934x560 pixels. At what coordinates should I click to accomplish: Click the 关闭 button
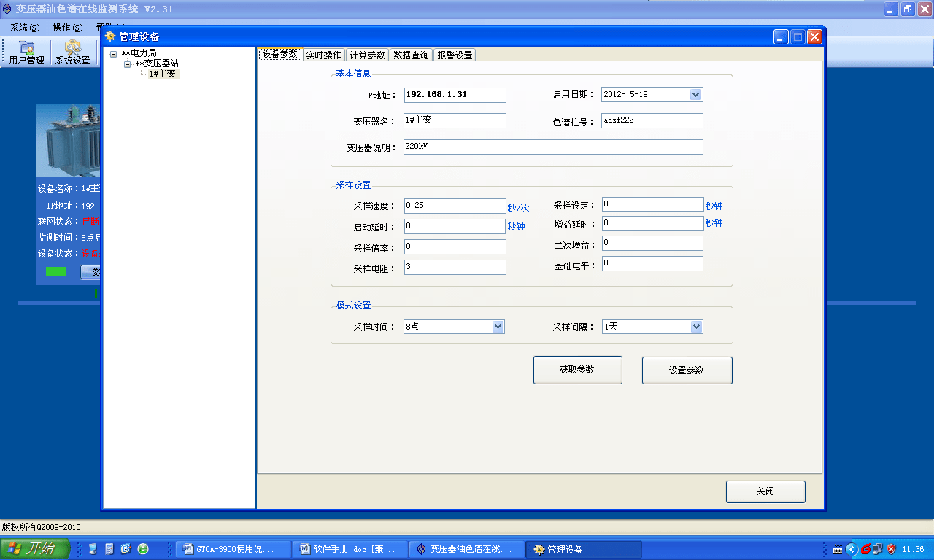click(765, 491)
